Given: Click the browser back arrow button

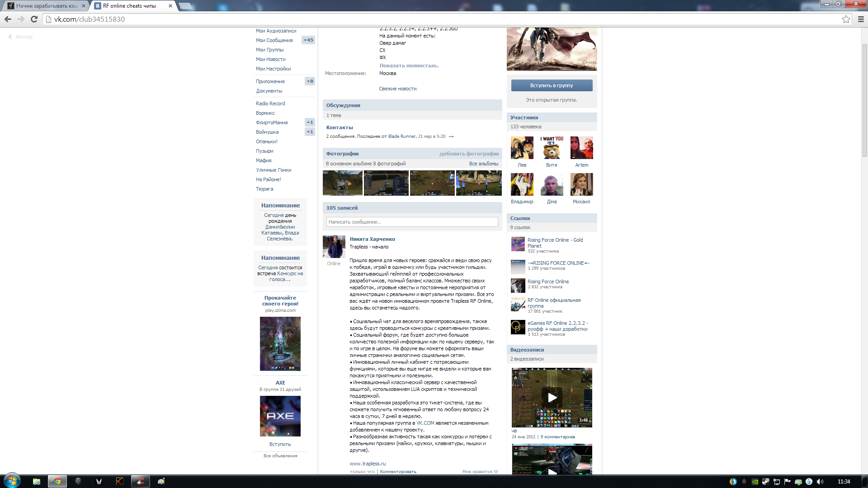Looking at the screenshot, I should point(8,19).
